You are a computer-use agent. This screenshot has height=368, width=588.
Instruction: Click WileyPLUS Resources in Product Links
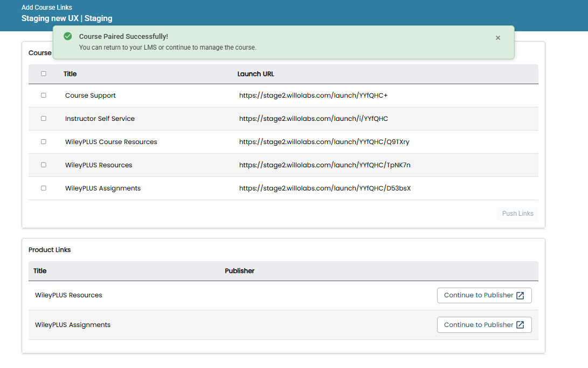coord(68,295)
